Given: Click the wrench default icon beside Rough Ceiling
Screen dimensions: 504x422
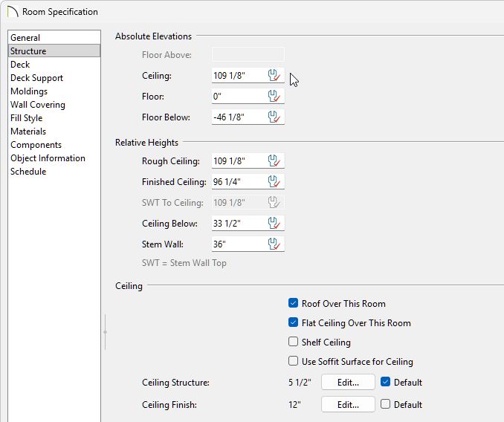Looking at the screenshot, I should (x=274, y=161).
